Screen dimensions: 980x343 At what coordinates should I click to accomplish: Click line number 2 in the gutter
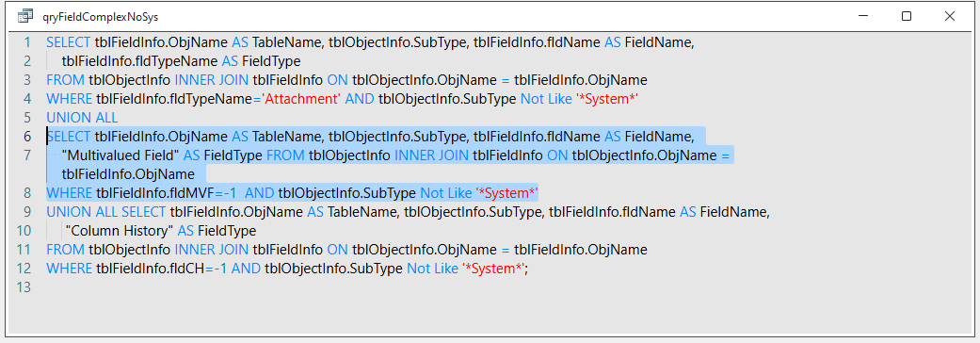[x=27, y=61]
